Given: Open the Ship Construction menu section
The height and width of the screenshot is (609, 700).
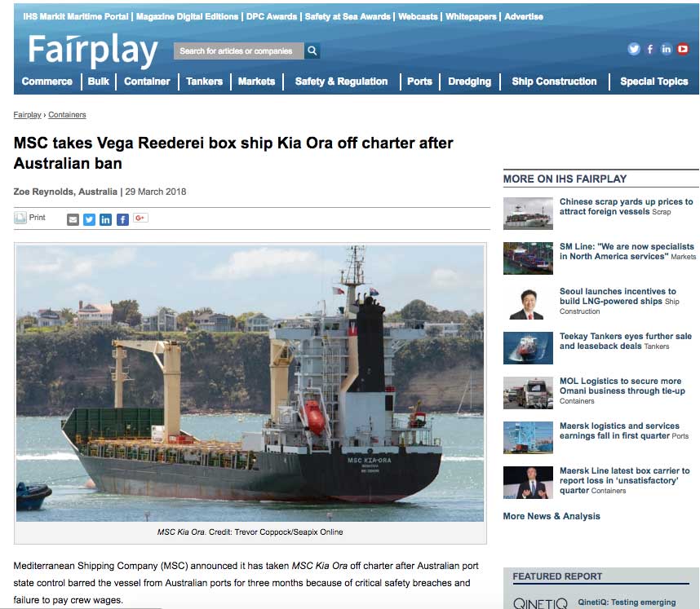Looking at the screenshot, I should pos(554,82).
